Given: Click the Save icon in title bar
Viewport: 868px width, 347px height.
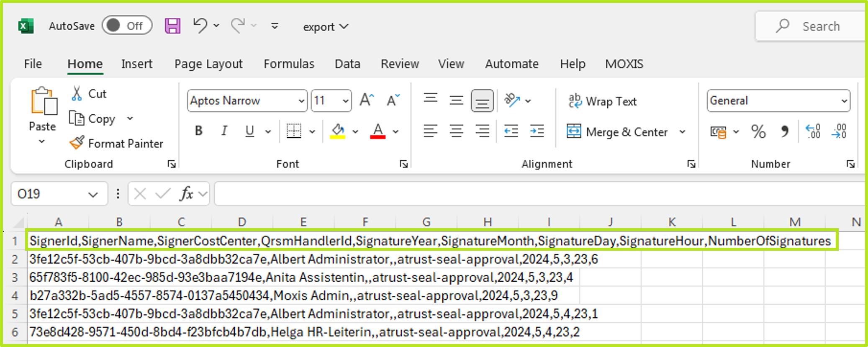Looking at the screenshot, I should pos(172,26).
